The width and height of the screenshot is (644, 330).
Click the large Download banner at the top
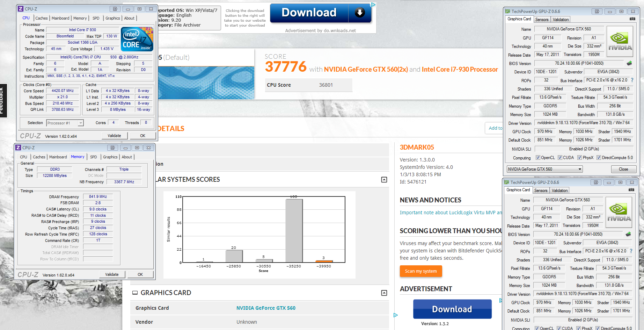pos(321,13)
